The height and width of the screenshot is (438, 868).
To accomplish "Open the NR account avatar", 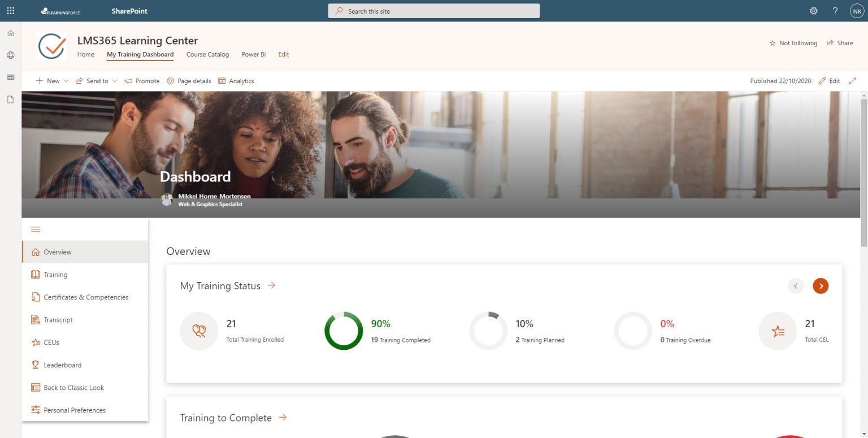I will pyautogui.click(x=857, y=11).
